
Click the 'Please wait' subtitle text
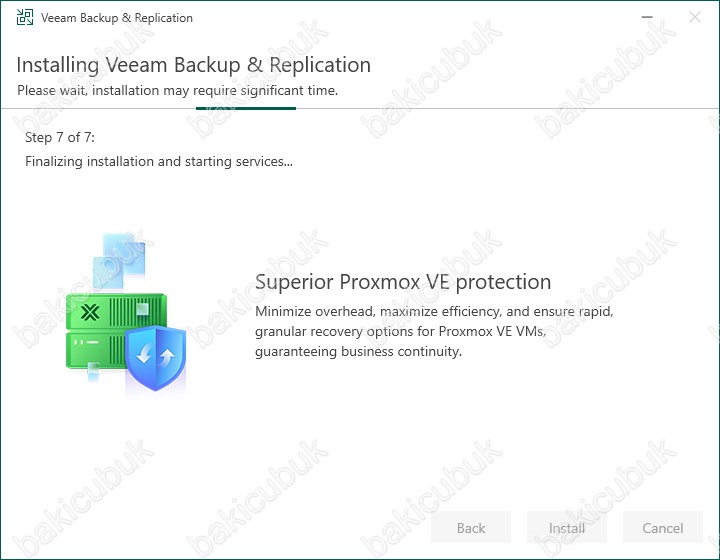click(x=177, y=90)
